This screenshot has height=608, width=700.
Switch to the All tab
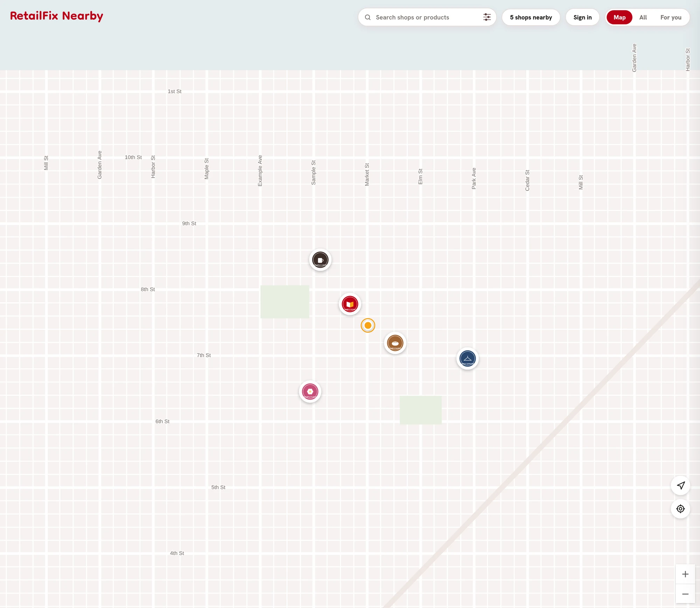tap(643, 17)
